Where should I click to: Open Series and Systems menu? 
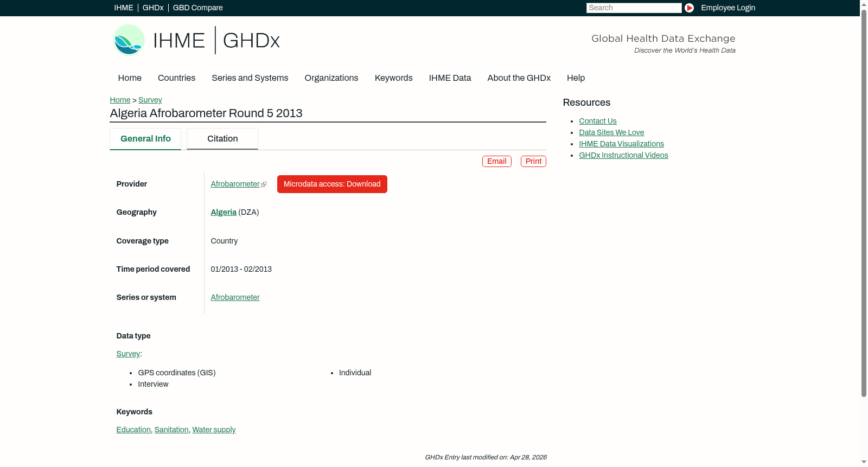point(250,78)
